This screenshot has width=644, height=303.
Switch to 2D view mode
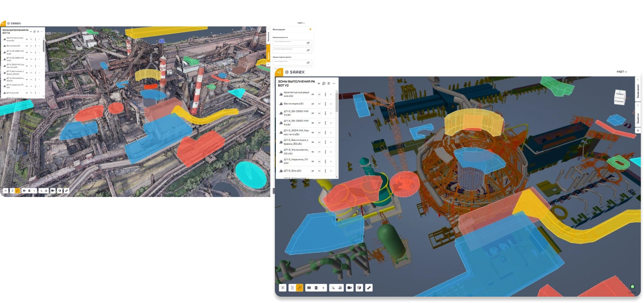point(292,288)
